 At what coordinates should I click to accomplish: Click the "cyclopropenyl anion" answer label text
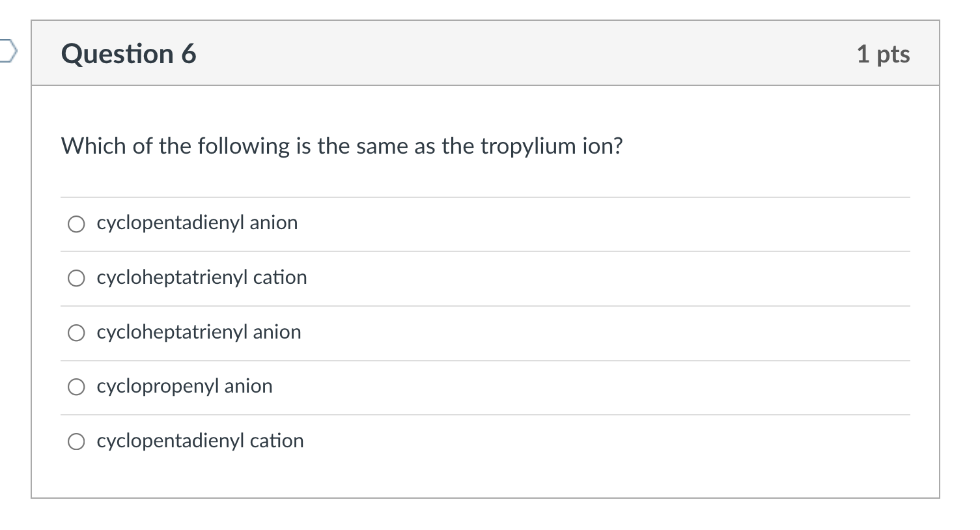(184, 386)
